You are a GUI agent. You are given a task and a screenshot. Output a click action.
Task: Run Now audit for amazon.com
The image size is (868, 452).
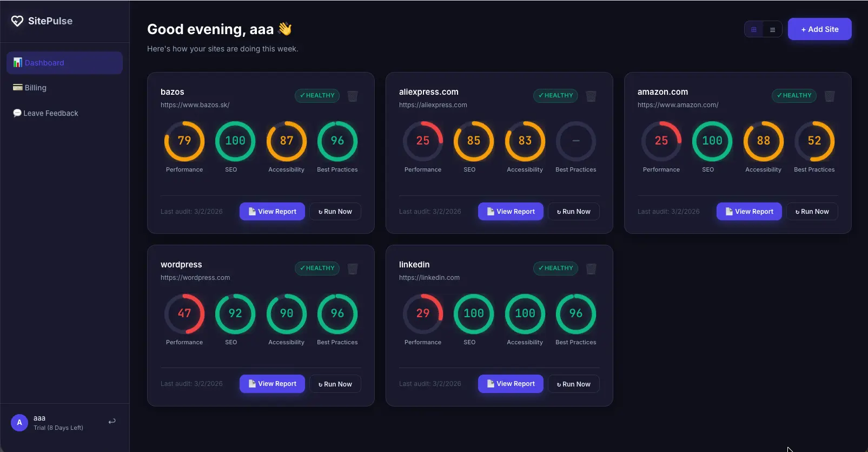coord(812,212)
